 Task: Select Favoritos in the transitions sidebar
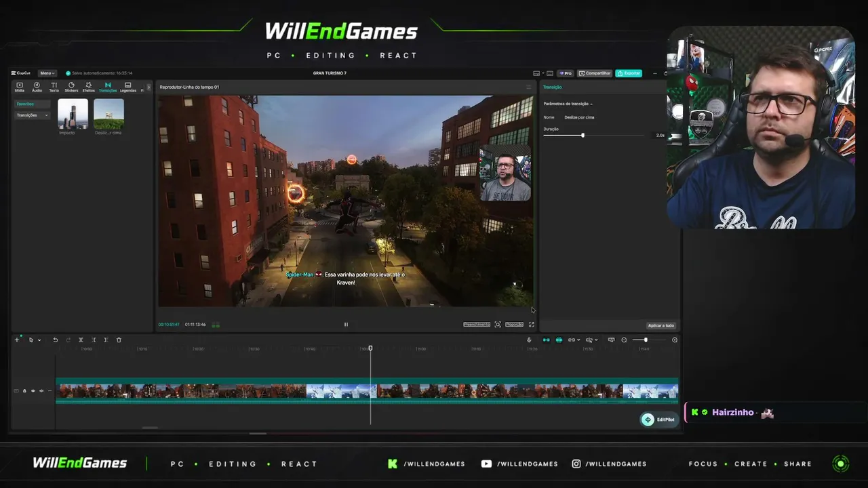[x=33, y=104]
